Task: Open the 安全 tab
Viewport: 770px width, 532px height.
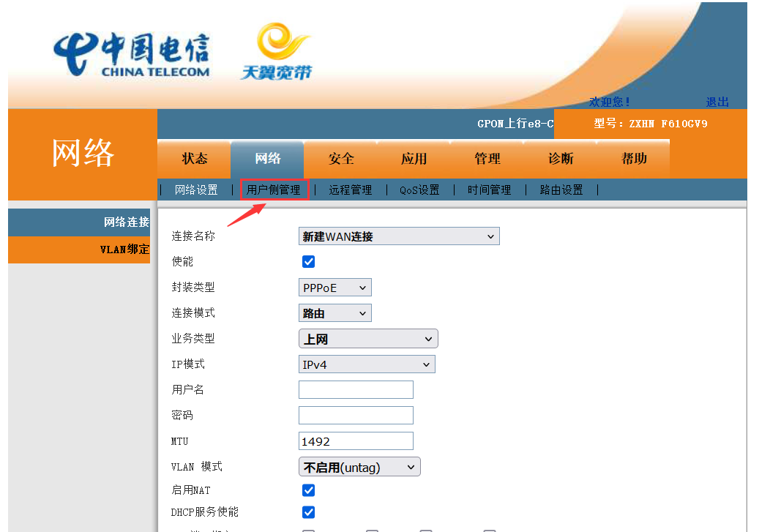Action: (x=341, y=159)
